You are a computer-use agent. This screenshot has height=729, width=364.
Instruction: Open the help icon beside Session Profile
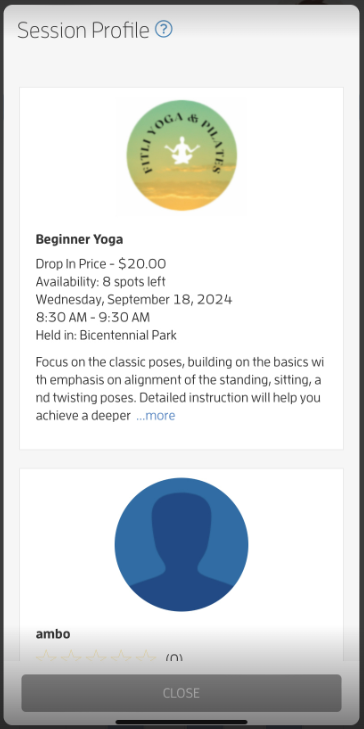tap(164, 30)
